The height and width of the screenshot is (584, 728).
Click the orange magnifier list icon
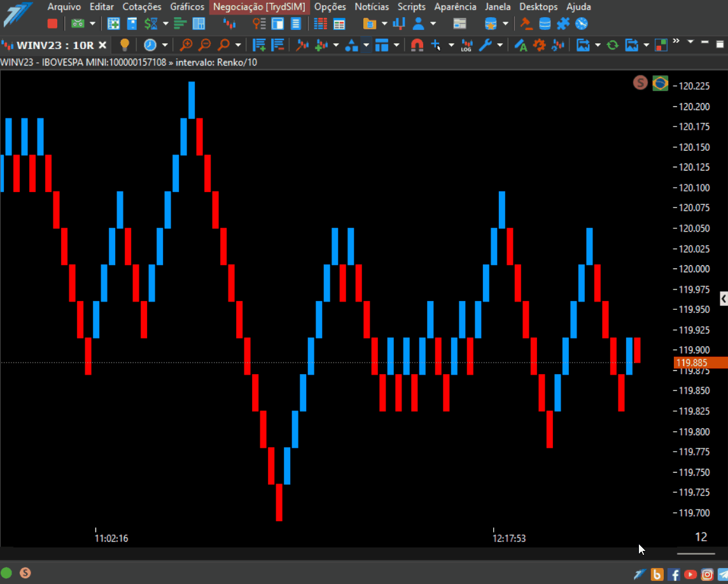click(259, 23)
